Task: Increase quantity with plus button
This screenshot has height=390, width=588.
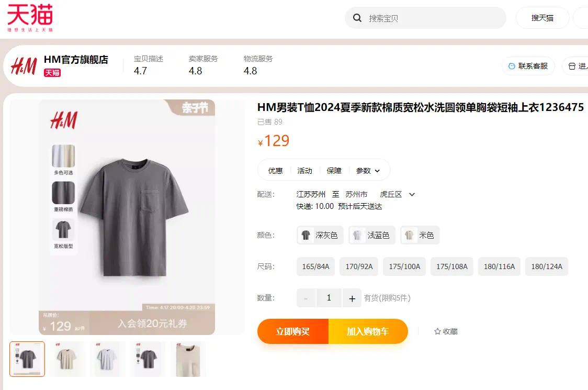Action: point(352,298)
